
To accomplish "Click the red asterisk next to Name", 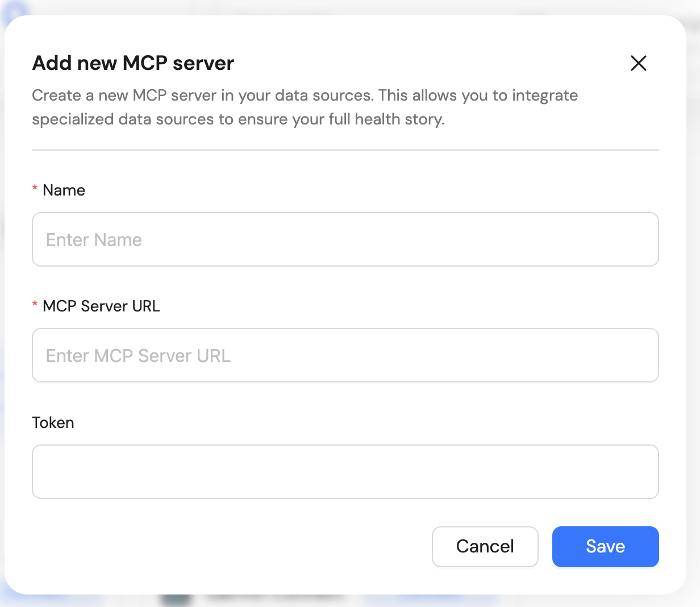I will [35, 189].
